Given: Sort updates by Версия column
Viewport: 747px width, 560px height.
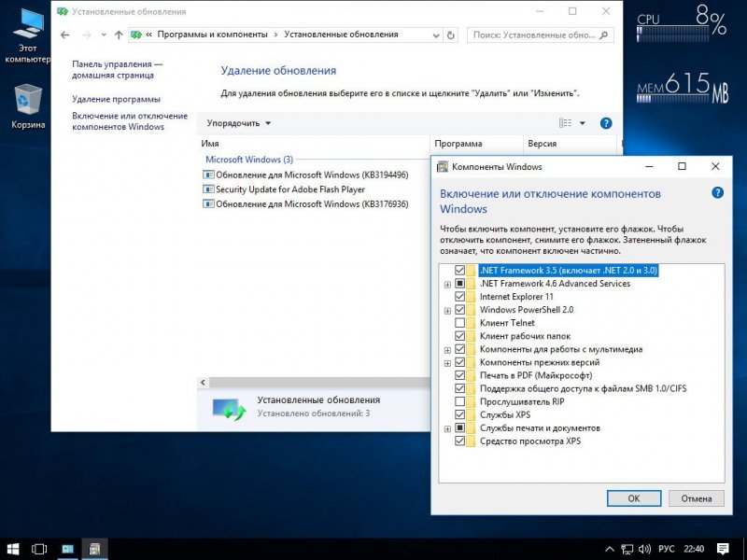Looking at the screenshot, I should 570,144.
